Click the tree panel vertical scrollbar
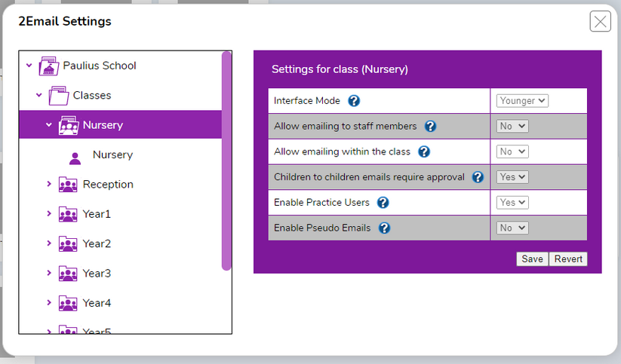Screen dimensions: 621x364 (x=226, y=160)
